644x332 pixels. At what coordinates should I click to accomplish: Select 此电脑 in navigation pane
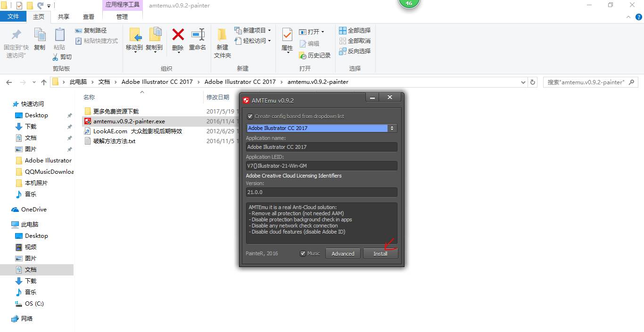[x=30, y=225]
